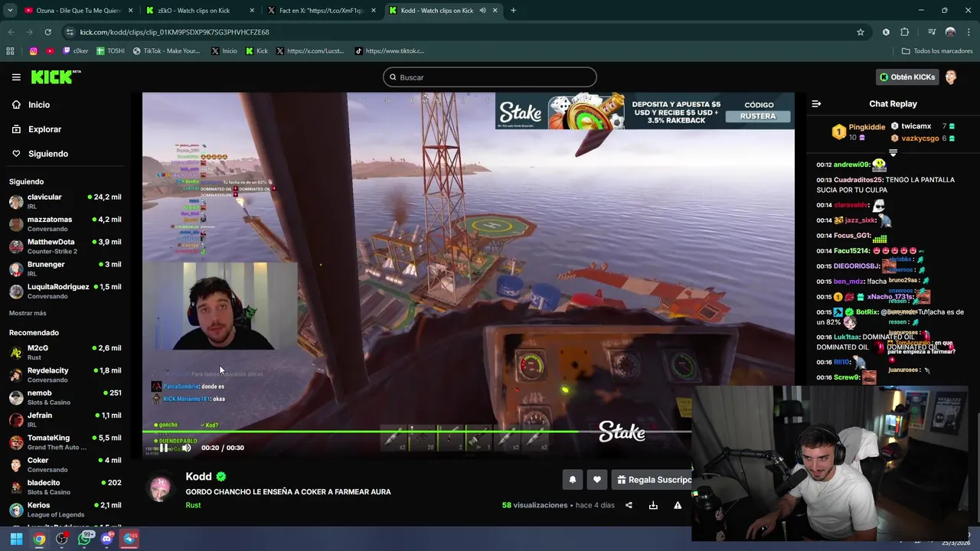
Task: Open the YouTube bookmark
Action: (x=50, y=51)
